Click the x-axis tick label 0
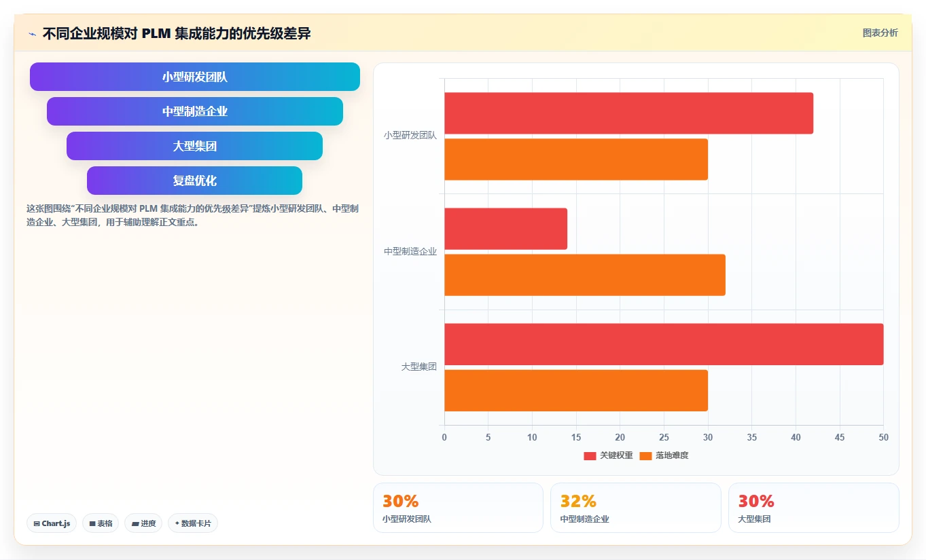926x560 pixels. point(444,438)
